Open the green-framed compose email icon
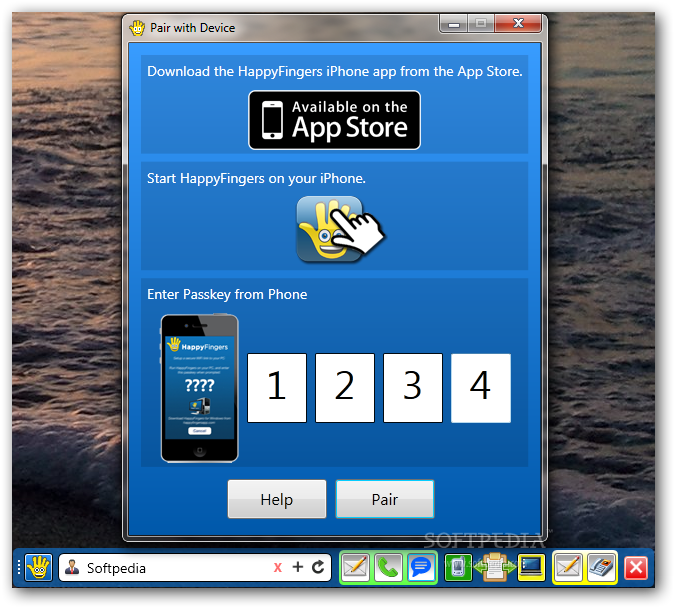 tap(355, 567)
